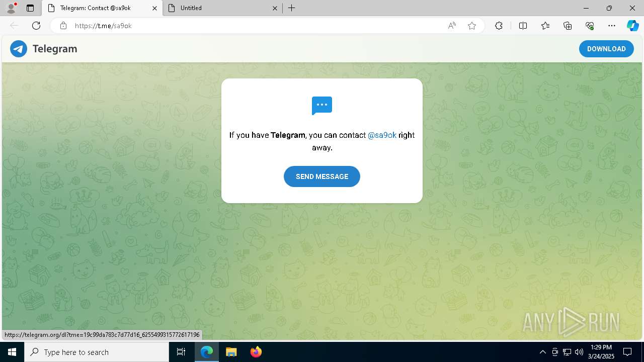Activate Read aloud icon in address bar

[452, 26]
